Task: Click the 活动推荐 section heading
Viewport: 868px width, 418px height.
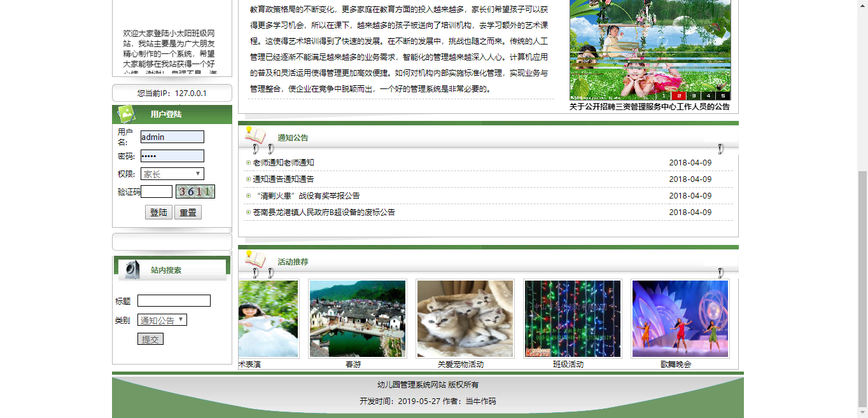Action: (293, 262)
